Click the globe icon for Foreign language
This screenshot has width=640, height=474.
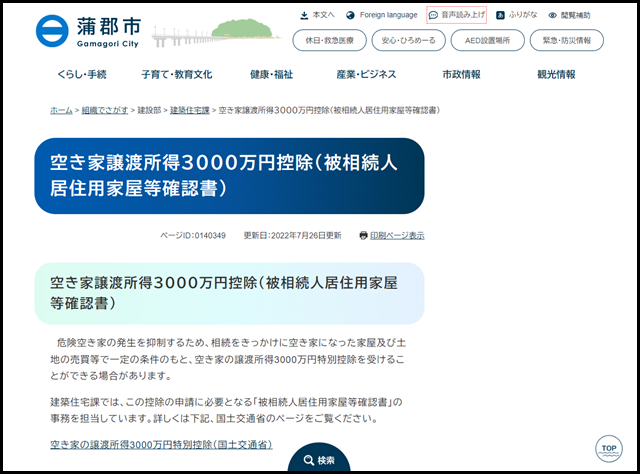[x=350, y=16]
